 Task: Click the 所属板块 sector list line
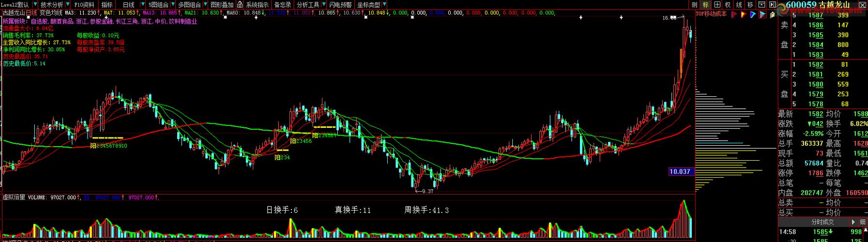(x=100, y=22)
